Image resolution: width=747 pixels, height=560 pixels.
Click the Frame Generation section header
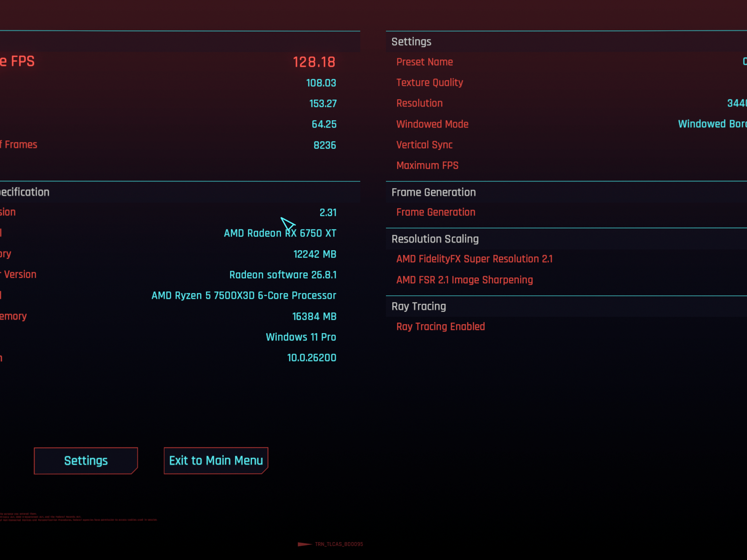pyautogui.click(x=434, y=192)
